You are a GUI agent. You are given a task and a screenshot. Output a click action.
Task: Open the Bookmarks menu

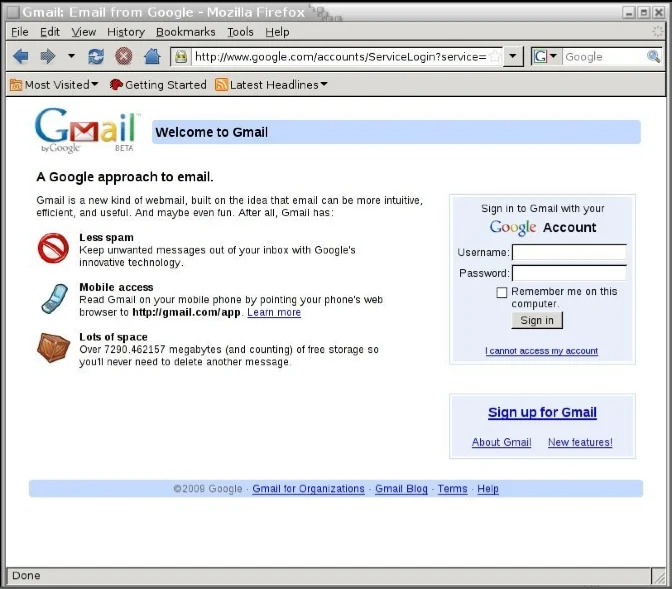pos(185,32)
